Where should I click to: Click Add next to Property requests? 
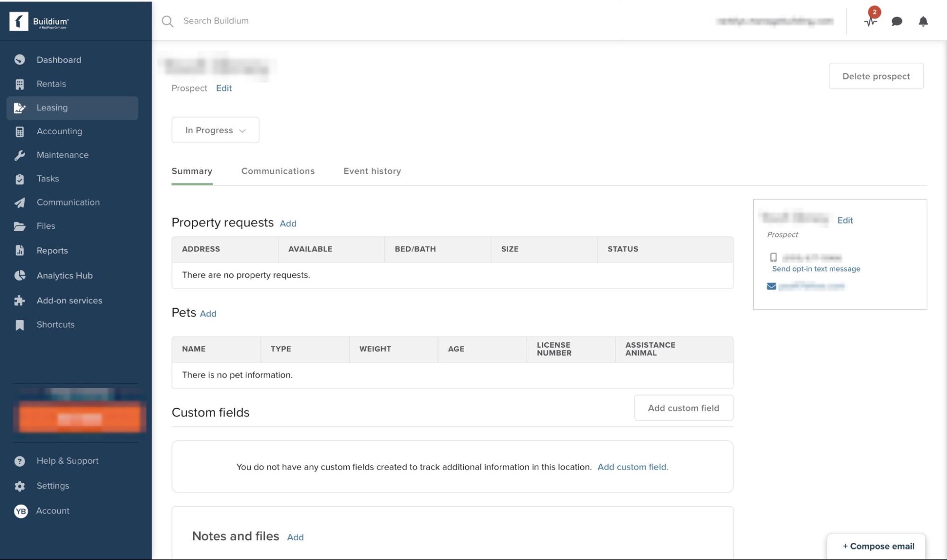click(288, 224)
